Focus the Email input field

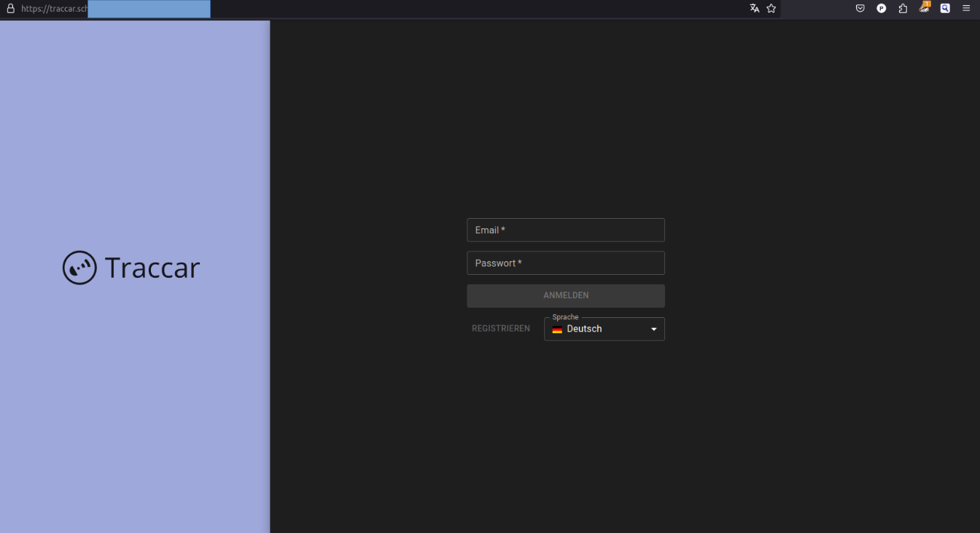(x=565, y=230)
